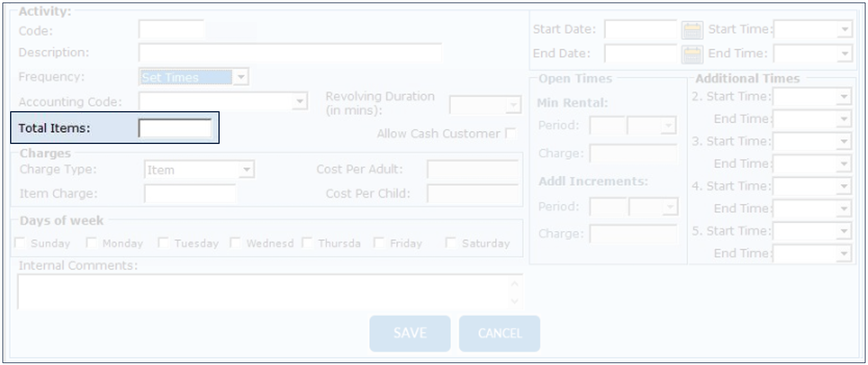Check the Sunday checkbox

coord(22,243)
